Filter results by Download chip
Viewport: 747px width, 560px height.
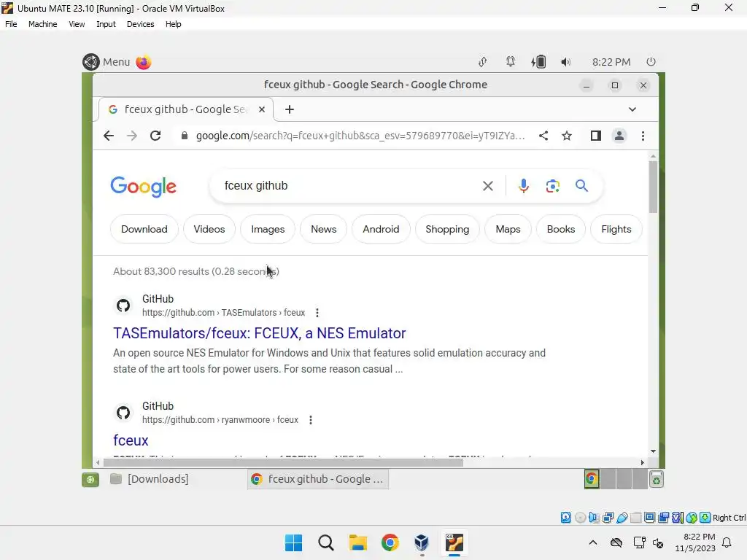click(x=144, y=230)
